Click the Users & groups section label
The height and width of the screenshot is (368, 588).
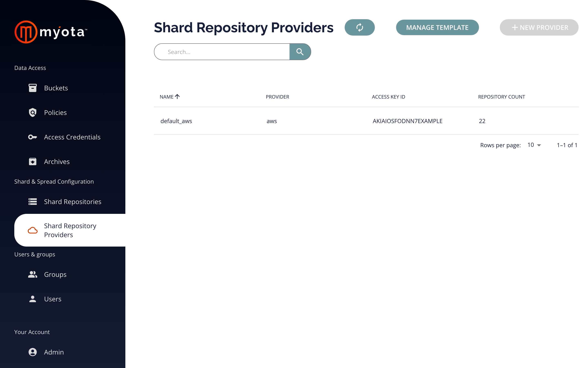pyautogui.click(x=35, y=254)
